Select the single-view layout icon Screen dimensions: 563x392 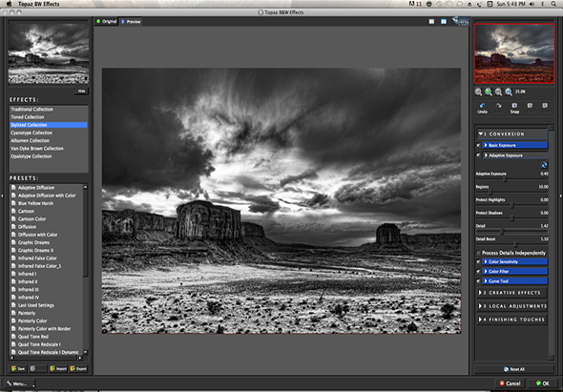click(431, 22)
